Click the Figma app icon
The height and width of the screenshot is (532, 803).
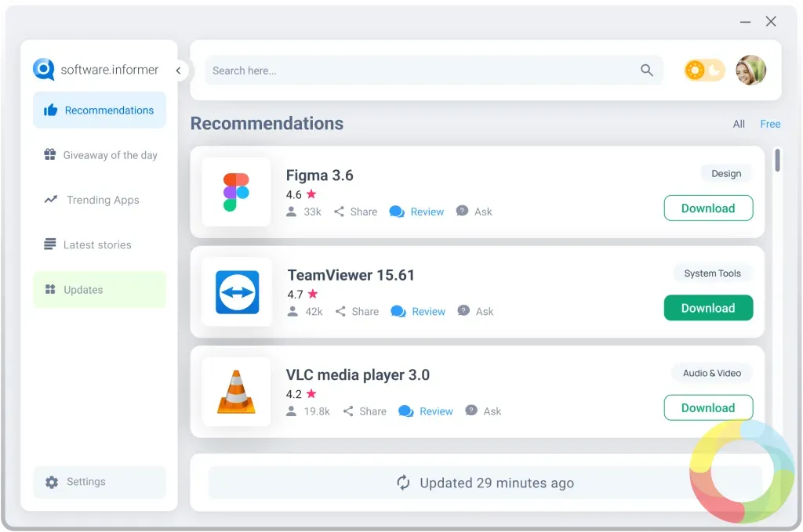236,192
